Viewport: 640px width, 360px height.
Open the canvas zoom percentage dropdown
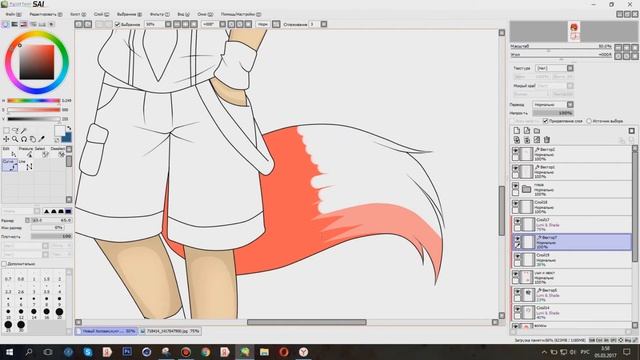tap(168, 24)
